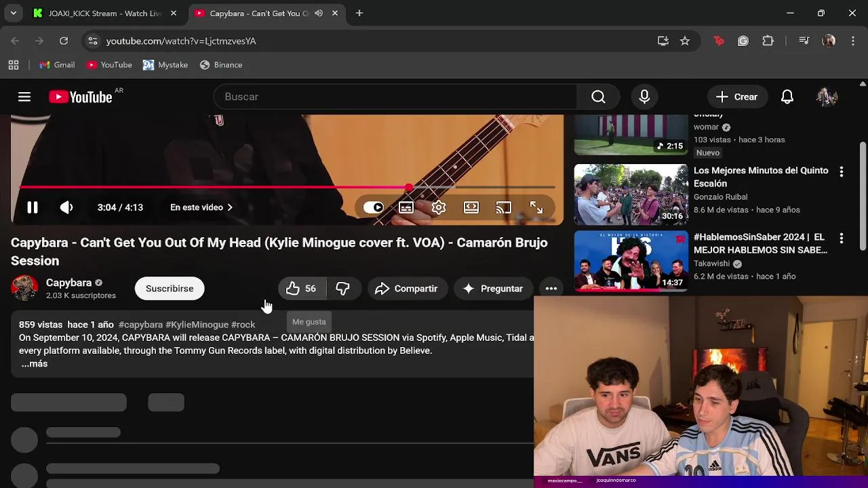Click the Crear button
This screenshot has height=488, width=868.
[x=737, y=97]
